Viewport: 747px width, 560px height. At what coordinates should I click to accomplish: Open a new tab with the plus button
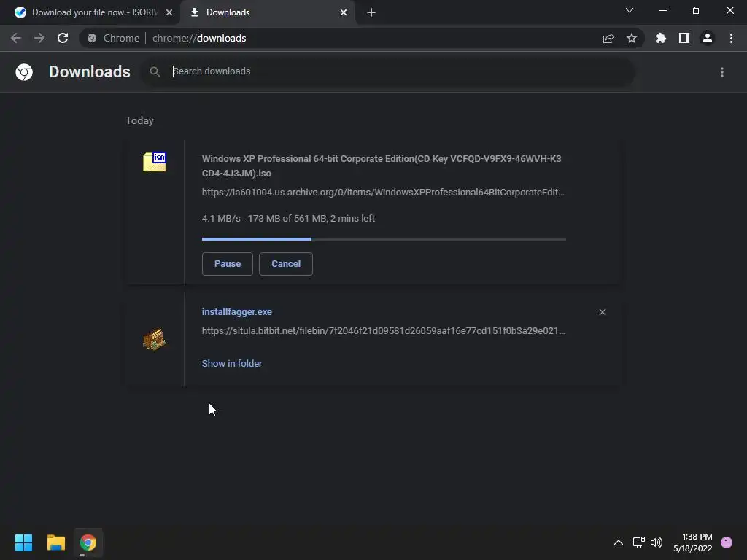(371, 12)
